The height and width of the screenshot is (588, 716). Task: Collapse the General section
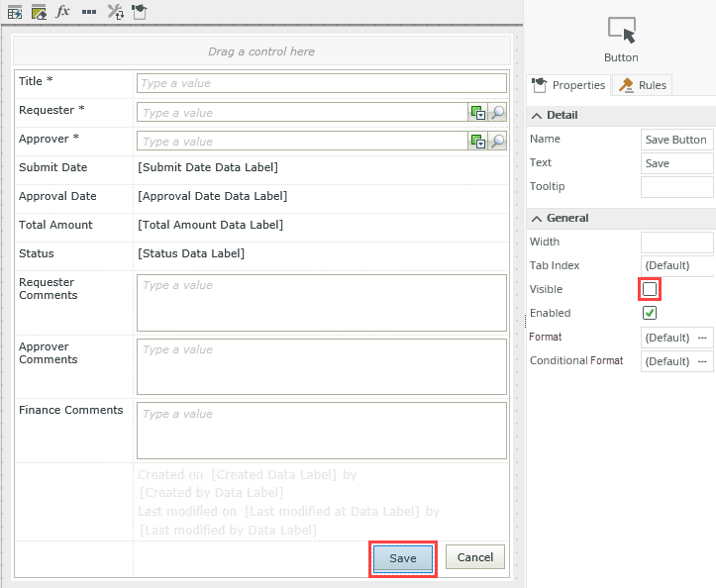(x=537, y=219)
